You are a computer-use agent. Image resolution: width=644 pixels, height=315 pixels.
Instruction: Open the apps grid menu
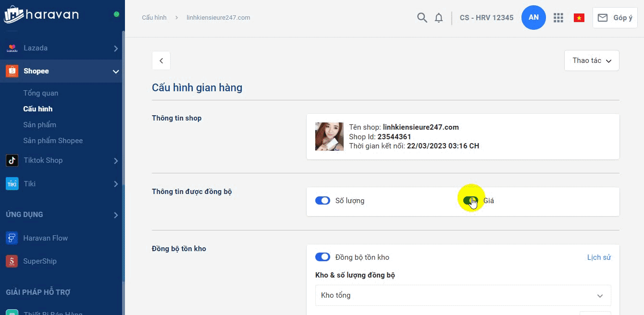tap(558, 18)
